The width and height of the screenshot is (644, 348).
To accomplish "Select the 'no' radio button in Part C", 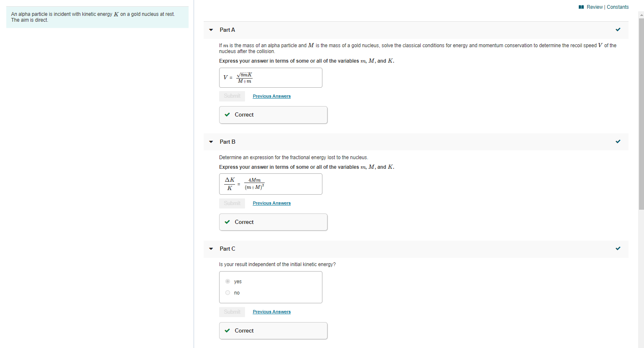I will click(227, 292).
